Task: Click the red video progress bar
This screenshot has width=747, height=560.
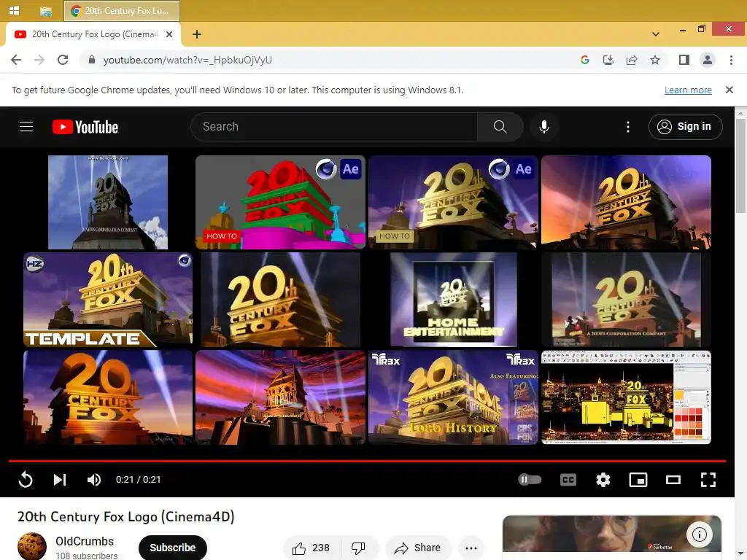Action: [367, 461]
